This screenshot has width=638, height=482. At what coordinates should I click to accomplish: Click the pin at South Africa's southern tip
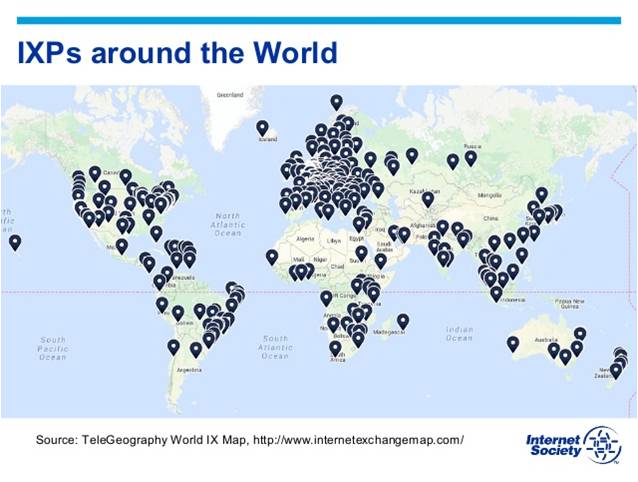pos(335,348)
